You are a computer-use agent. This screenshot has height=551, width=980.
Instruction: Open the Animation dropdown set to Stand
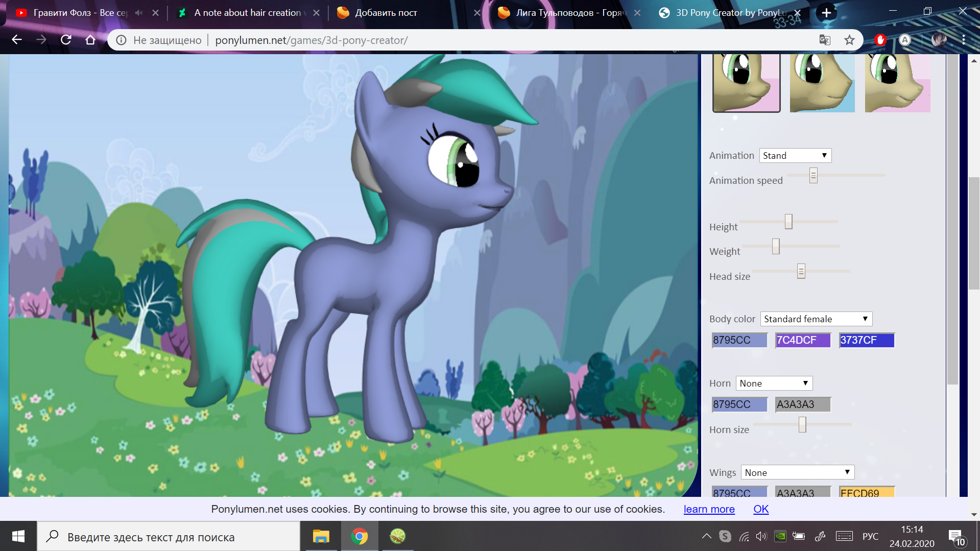click(795, 156)
